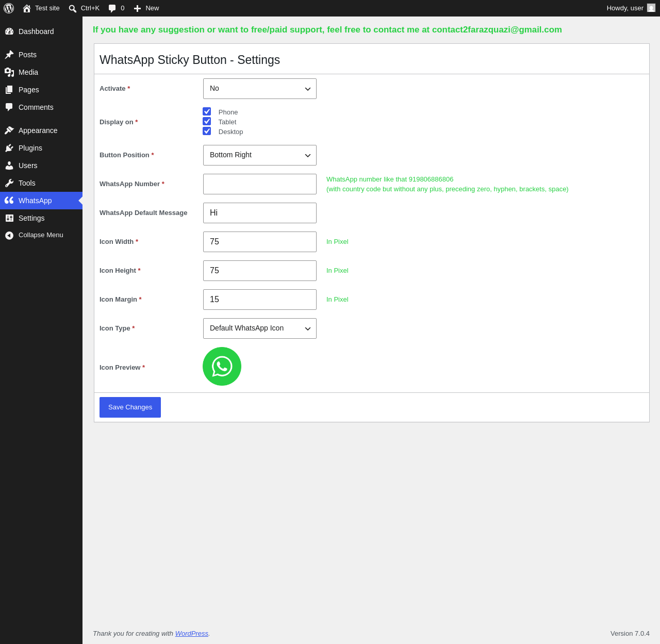Uncheck the Phone display checkbox
The width and height of the screenshot is (660, 644).
click(x=207, y=111)
